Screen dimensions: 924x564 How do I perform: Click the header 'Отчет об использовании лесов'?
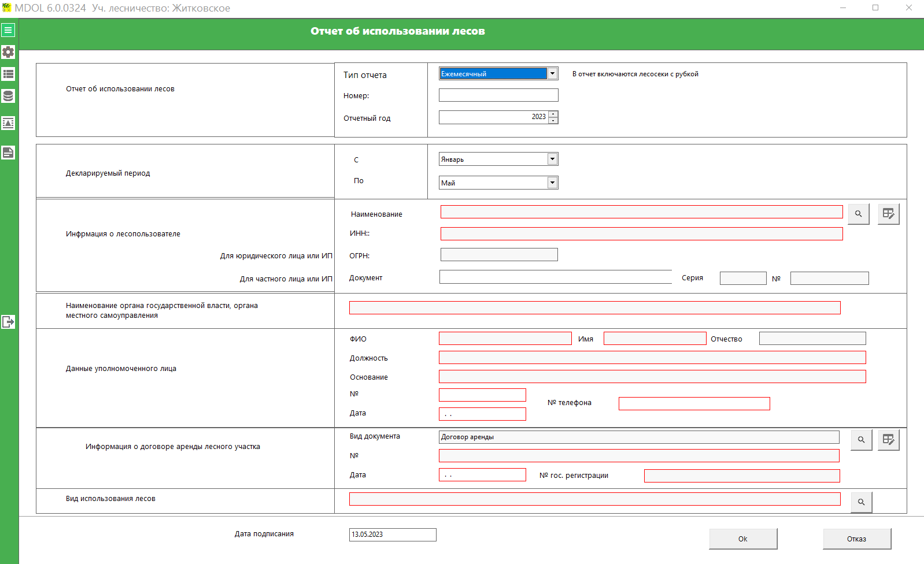(398, 31)
